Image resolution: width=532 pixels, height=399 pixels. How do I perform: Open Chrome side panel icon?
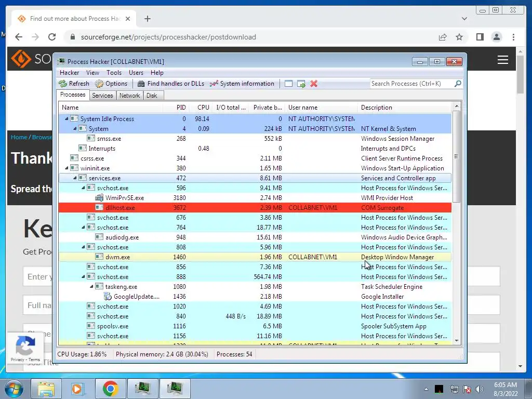click(x=480, y=37)
